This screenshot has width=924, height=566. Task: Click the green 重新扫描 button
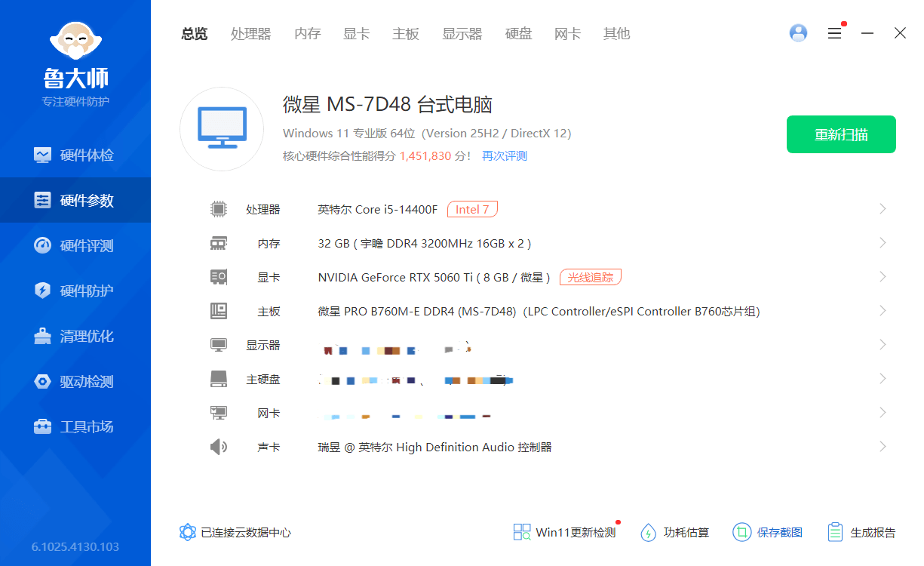841,134
